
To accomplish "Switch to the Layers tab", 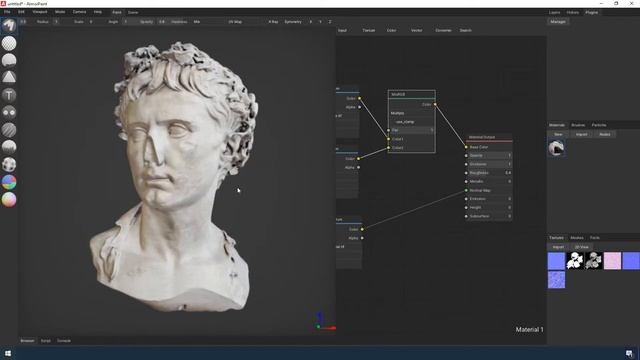I will tap(554, 13).
